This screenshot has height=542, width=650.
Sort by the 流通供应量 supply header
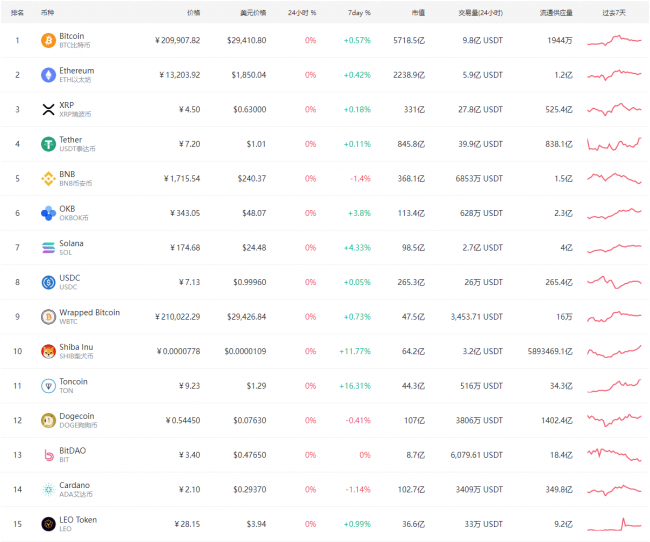pos(556,13)
